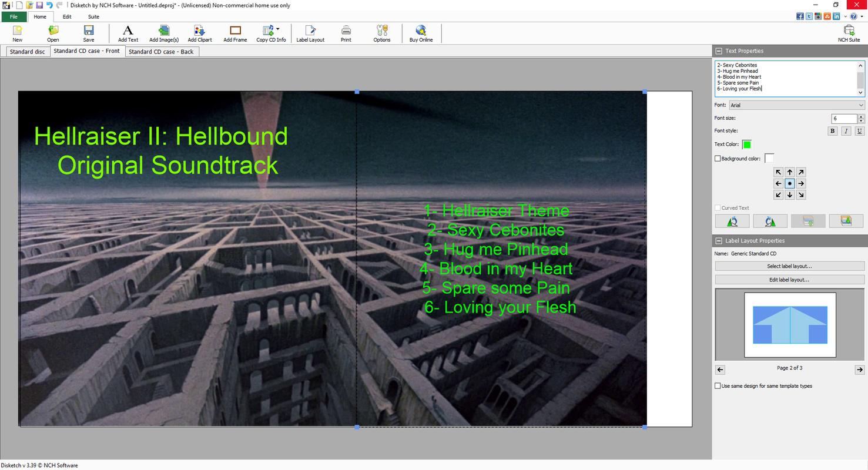
Task: Click Select label layout button
Action: pos(790,266)
